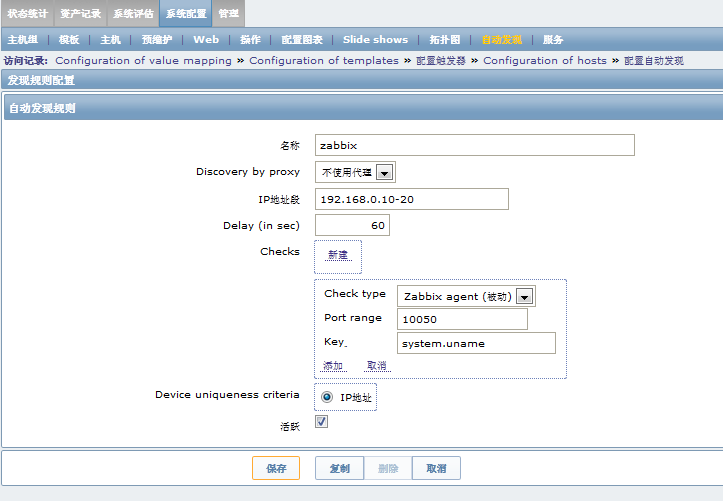723x501 pixels.
Task: Click the 名称 field containing zabbix
Action: (475, 145)
